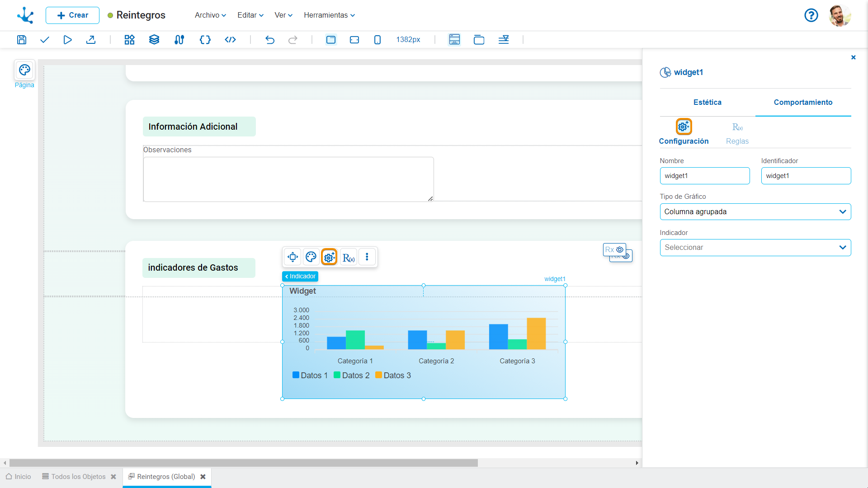Open the Editar menu
Screen dimensions: 868x488
pos(250,15)
